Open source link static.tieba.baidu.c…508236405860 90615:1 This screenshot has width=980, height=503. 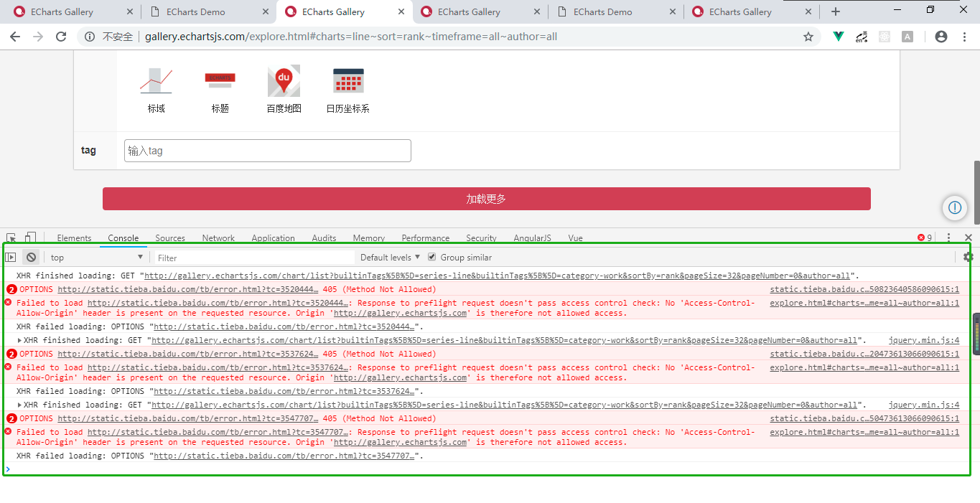click(x=864, y=289)
